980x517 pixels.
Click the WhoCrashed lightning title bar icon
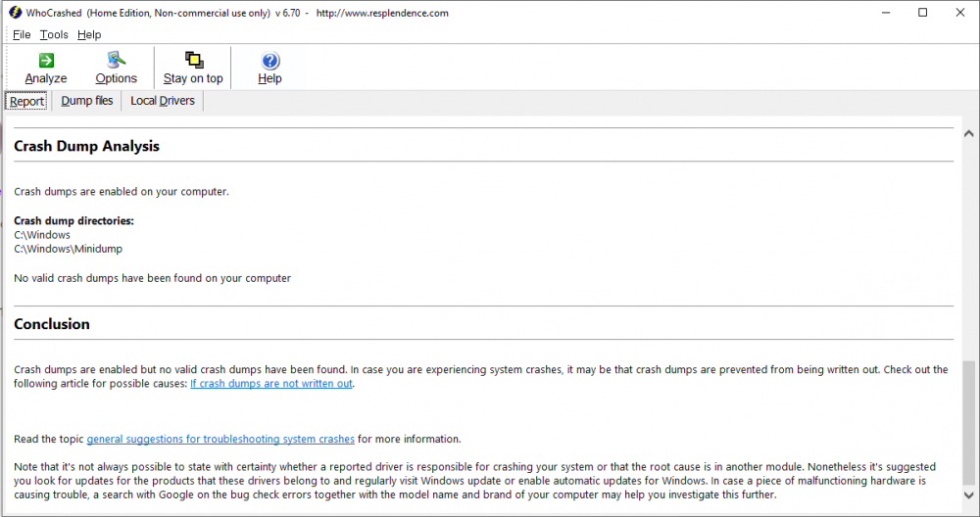click(13, 13)
